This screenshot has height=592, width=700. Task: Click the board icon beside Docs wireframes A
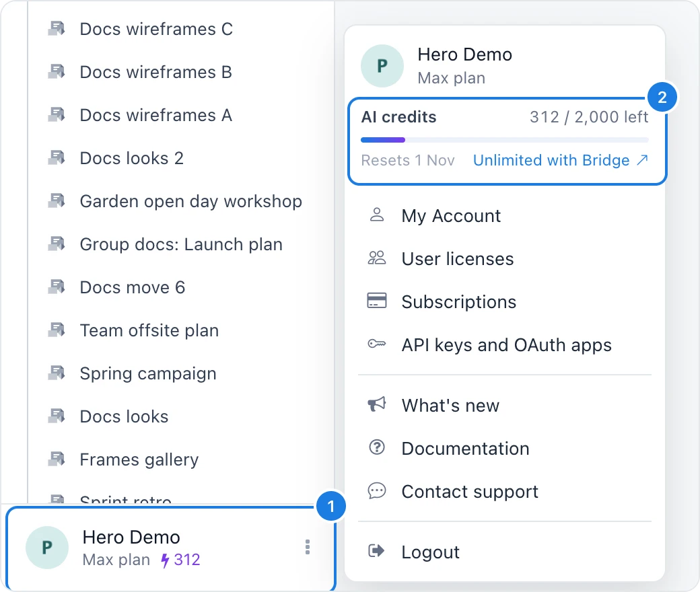click(57, 114)
